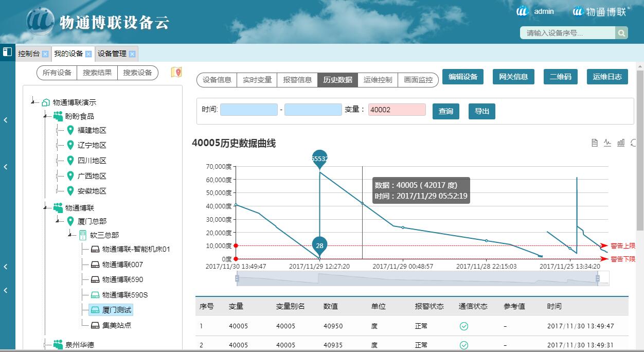Toggle the sidebar panel icon
This screenshot has width=644, height=352.
pos(7,52)
